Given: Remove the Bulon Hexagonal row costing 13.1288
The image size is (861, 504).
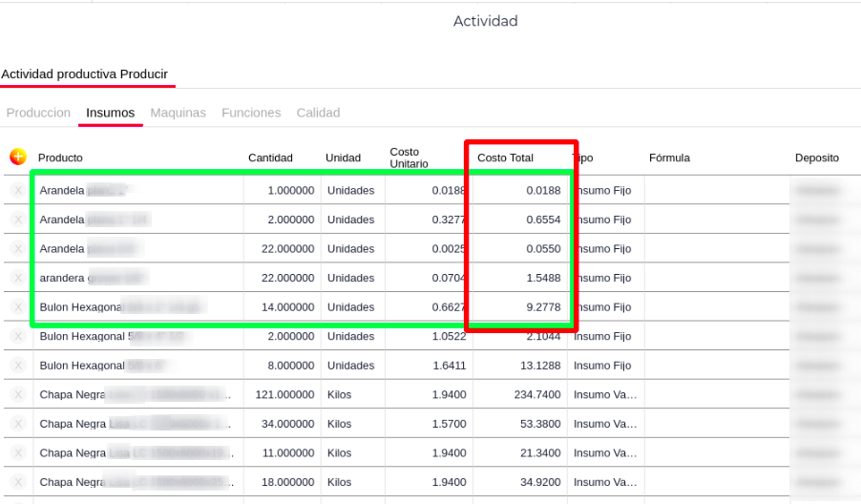Looking at the screenshot, I should 17,366.
